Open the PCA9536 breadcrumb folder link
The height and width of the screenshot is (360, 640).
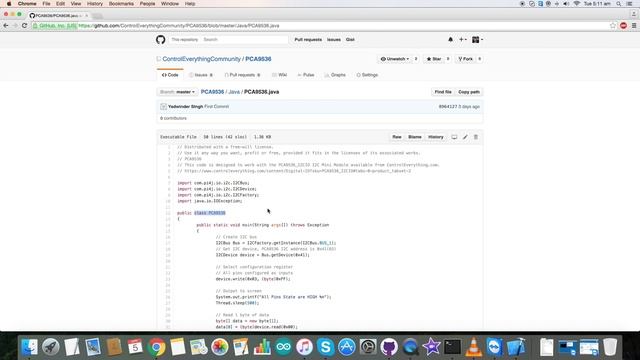(212, 92)
